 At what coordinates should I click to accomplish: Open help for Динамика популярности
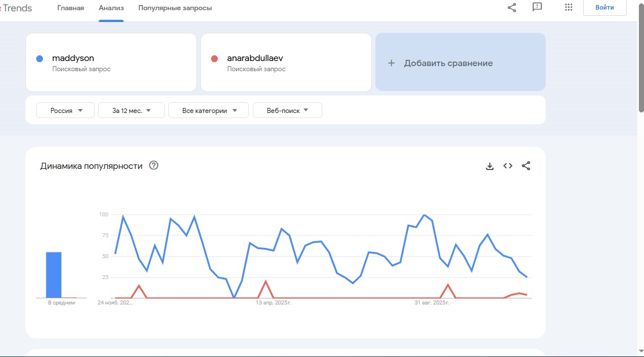click(154, 166)
